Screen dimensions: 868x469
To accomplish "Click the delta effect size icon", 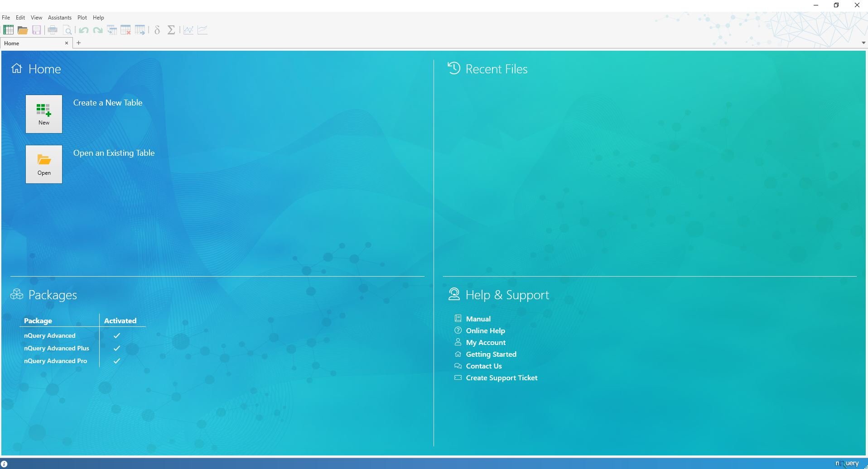I will [x=157, y=30].
